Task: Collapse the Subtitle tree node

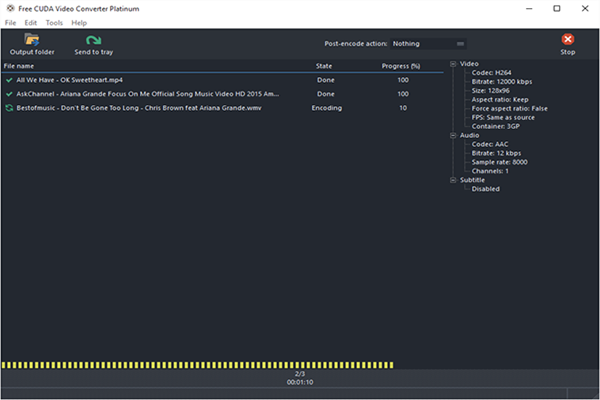Action: (x=453, y=180)
